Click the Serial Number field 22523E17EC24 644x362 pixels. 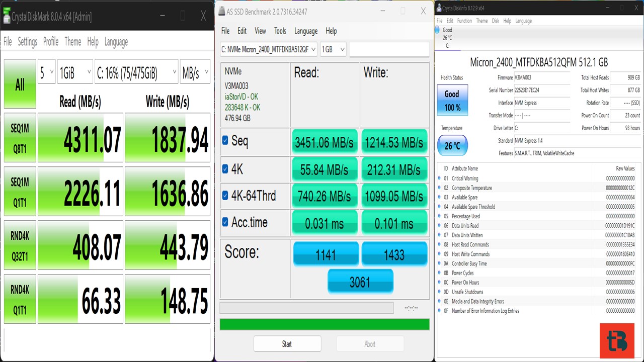point(542,90)
